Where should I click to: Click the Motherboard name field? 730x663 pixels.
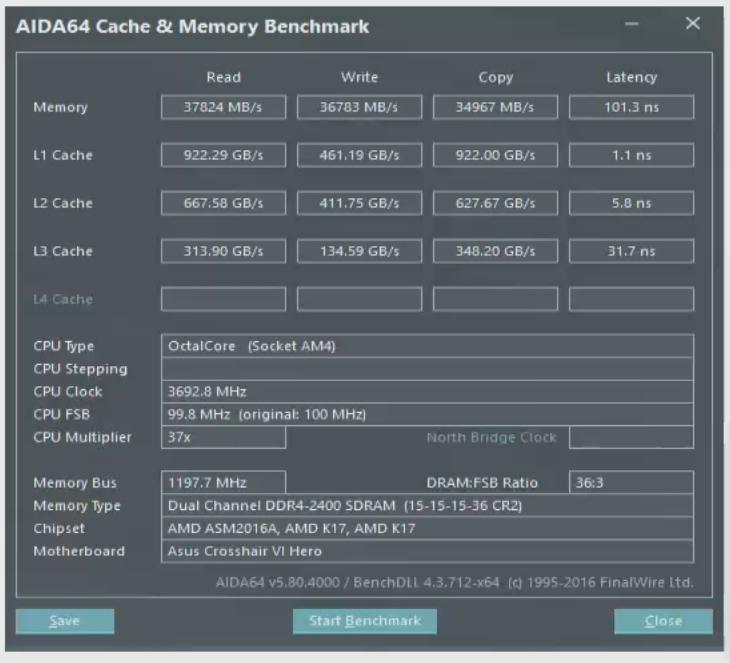[427, 551]
